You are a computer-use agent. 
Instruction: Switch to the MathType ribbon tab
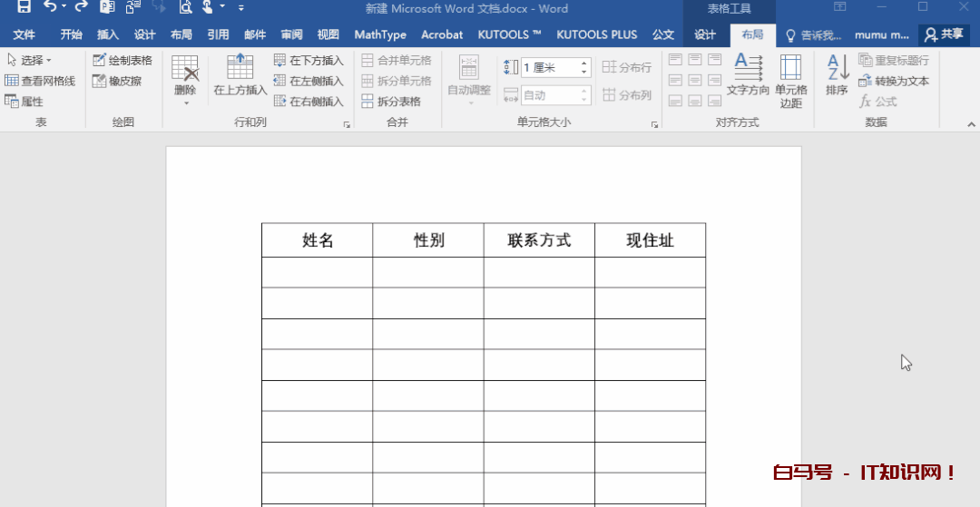pos(380,34)
